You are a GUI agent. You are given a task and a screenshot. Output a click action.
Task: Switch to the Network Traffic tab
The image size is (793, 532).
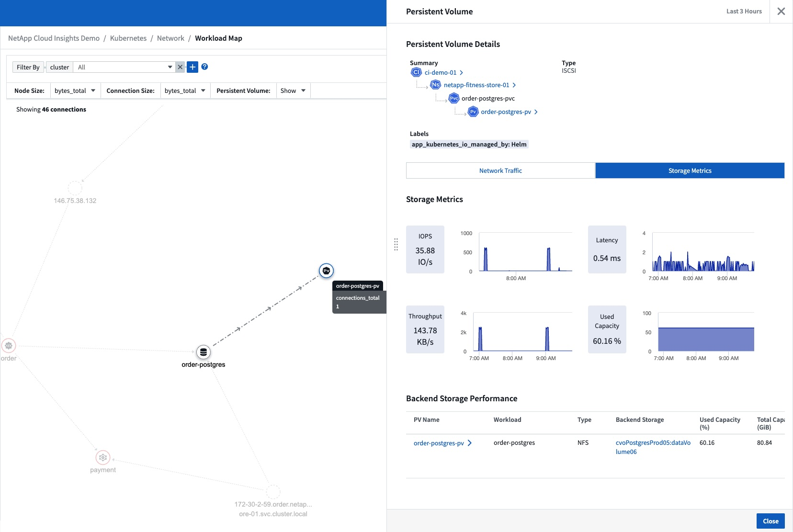point(500,170)
